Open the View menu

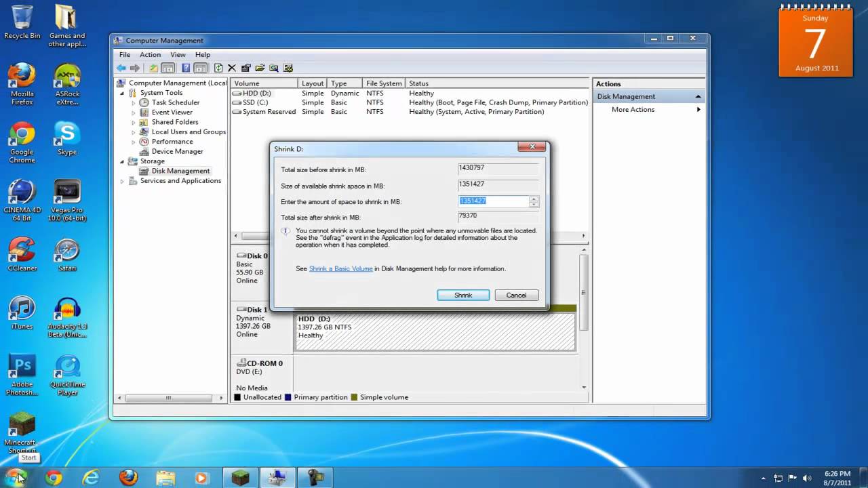(x=178, y=55)
